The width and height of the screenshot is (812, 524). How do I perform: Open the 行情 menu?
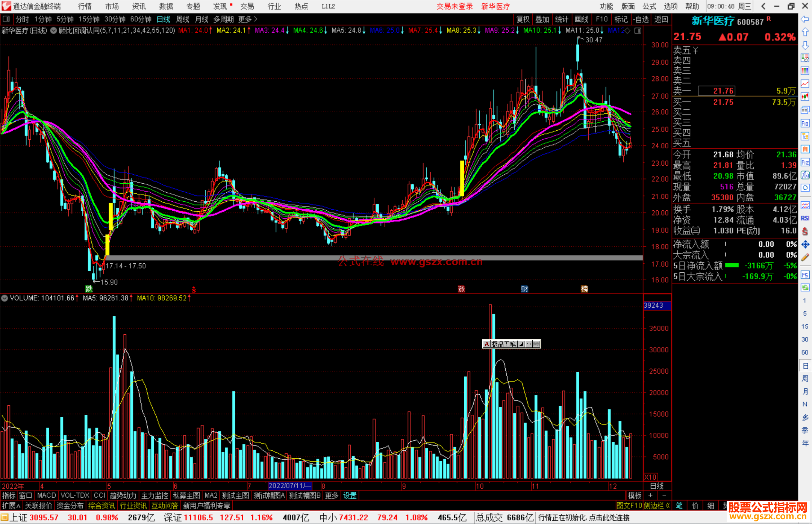(x=85, y=6)
